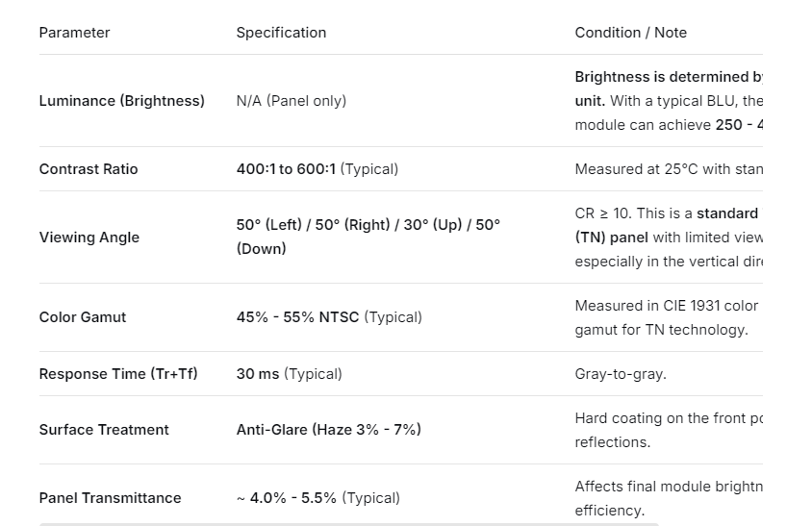Select the "Panel Transmittance" row label
812x526 pixels.
(110, 498)
